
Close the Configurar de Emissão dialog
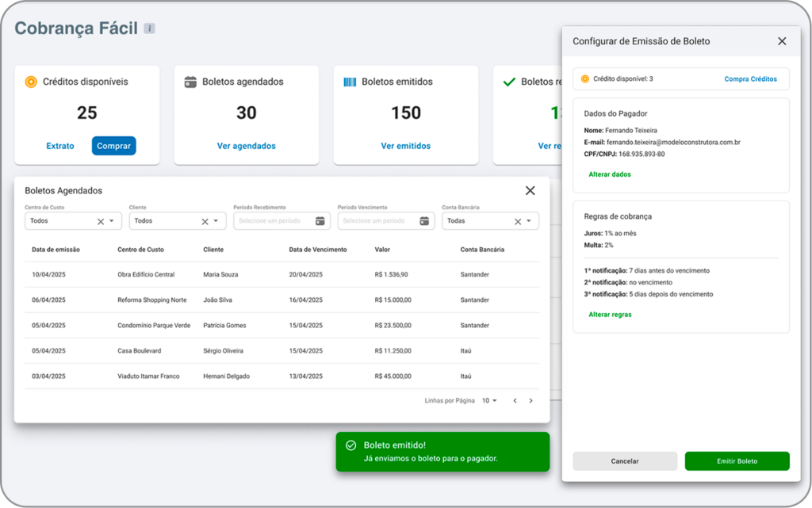coord(782,41)
